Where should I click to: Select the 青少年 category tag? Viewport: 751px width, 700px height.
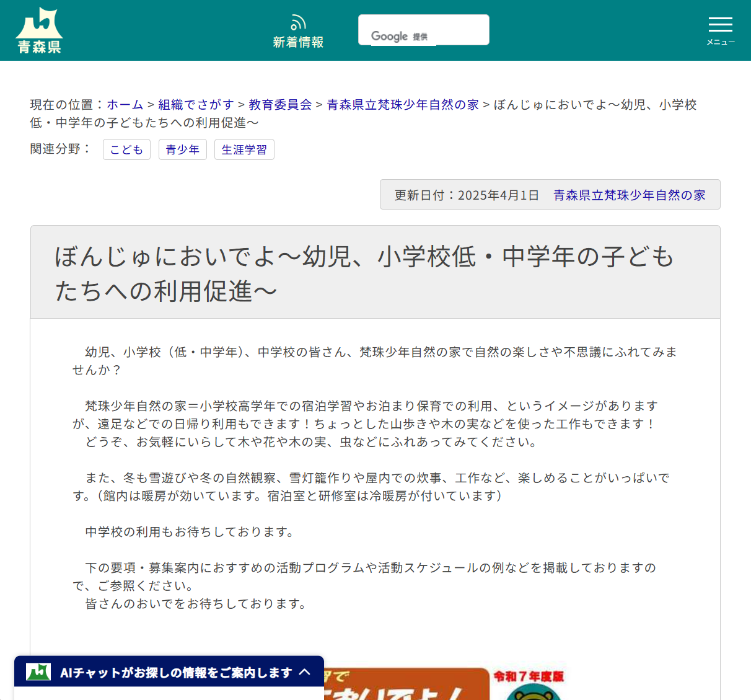pos(182,149)
